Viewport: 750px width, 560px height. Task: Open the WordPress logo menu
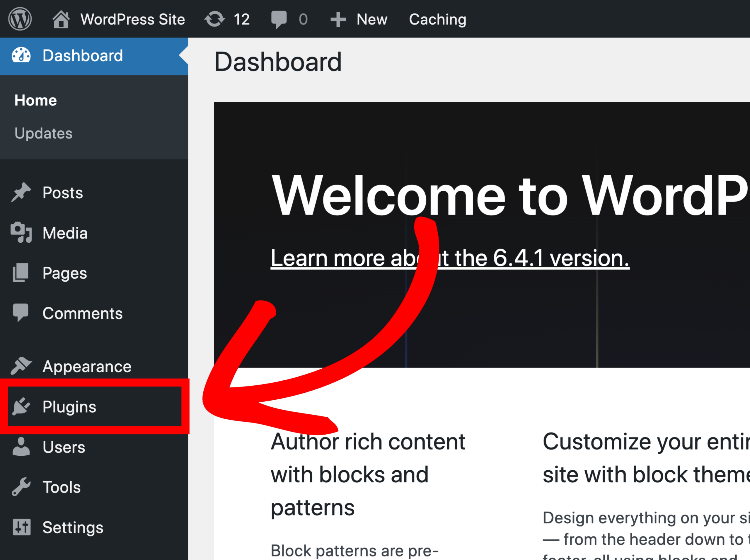(20, 19)
